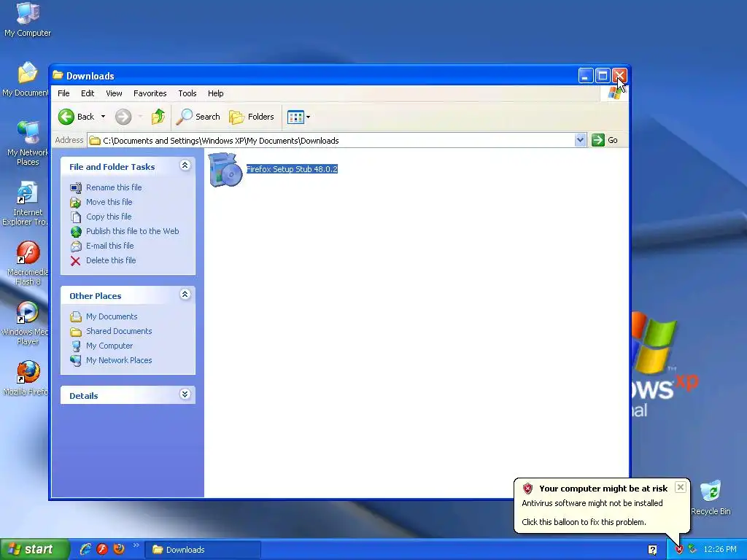The height and width of the screenshot is (560, 747).
Task: Open Views dropdown arrow
Action: [309, 117]
